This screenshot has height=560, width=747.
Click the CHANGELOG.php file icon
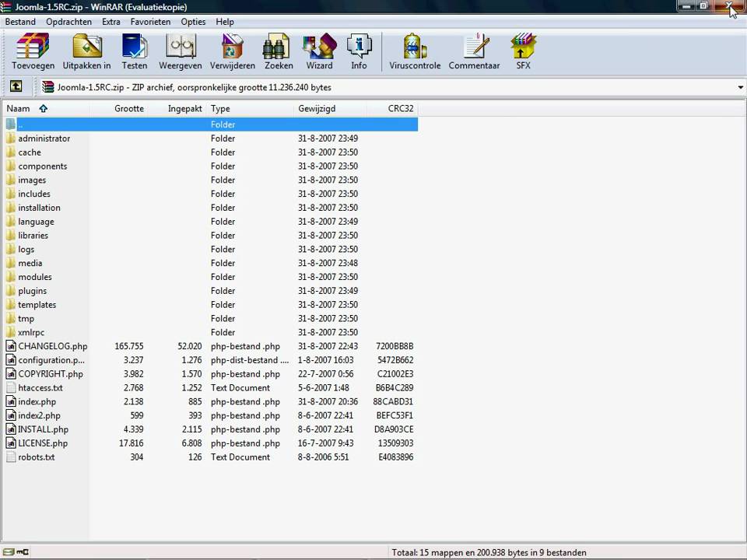point(11,346)
